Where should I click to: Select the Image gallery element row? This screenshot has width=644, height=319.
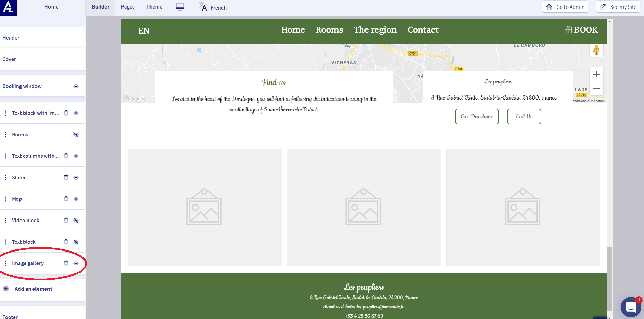[x=43, y=263]
